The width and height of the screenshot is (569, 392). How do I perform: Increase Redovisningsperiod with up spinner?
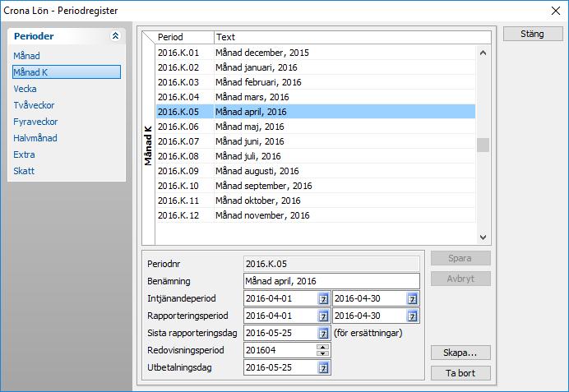pyautogui.click(x=322, y=347)
